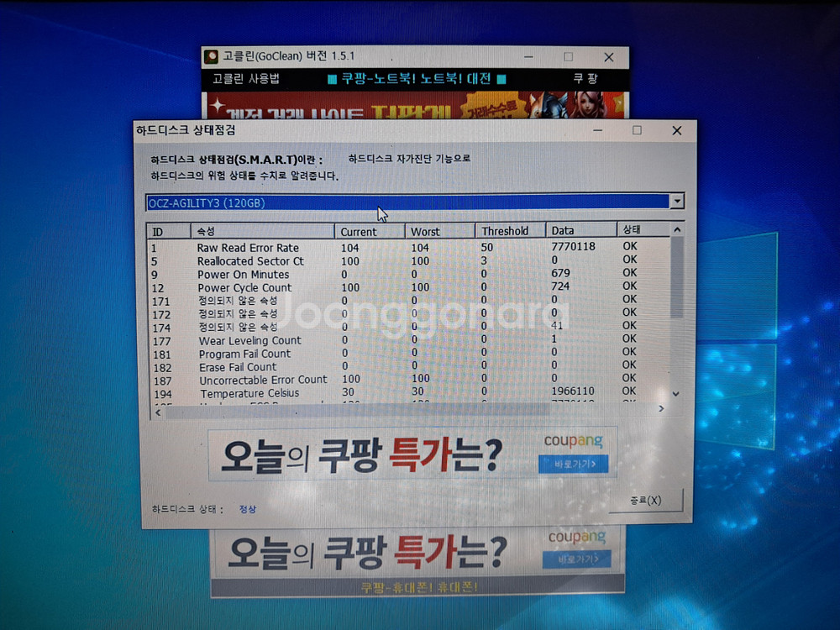Click the horizontal scrollbar left arrow
This screenshot has height=630, width=840.
click(158, 412)
